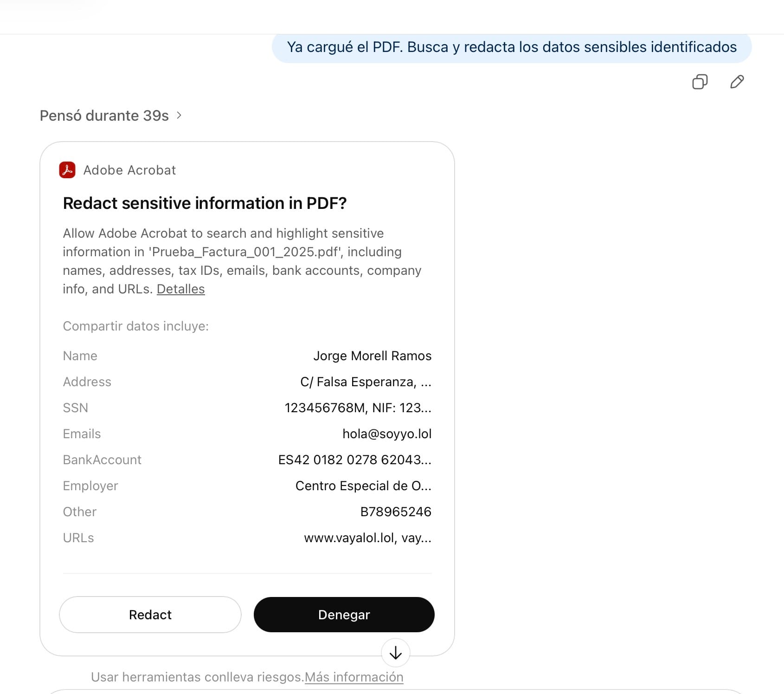Click the Denegar button
This screenshot has width=784, height=694.
click(344, 615)
